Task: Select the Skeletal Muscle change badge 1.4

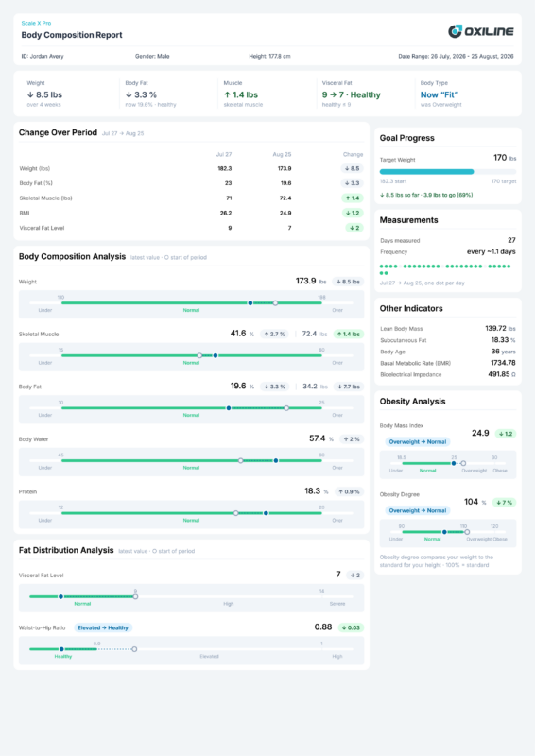Action: coord(353,198)
